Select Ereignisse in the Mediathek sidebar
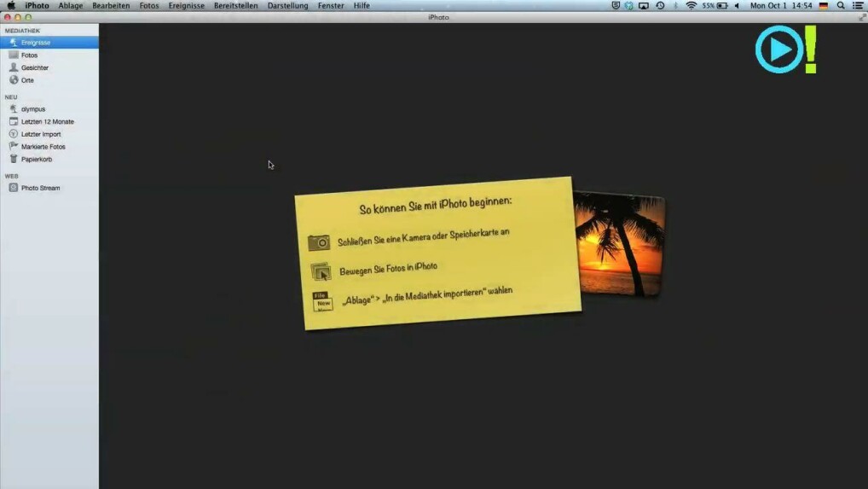868x489 pixels. point(35,43)
